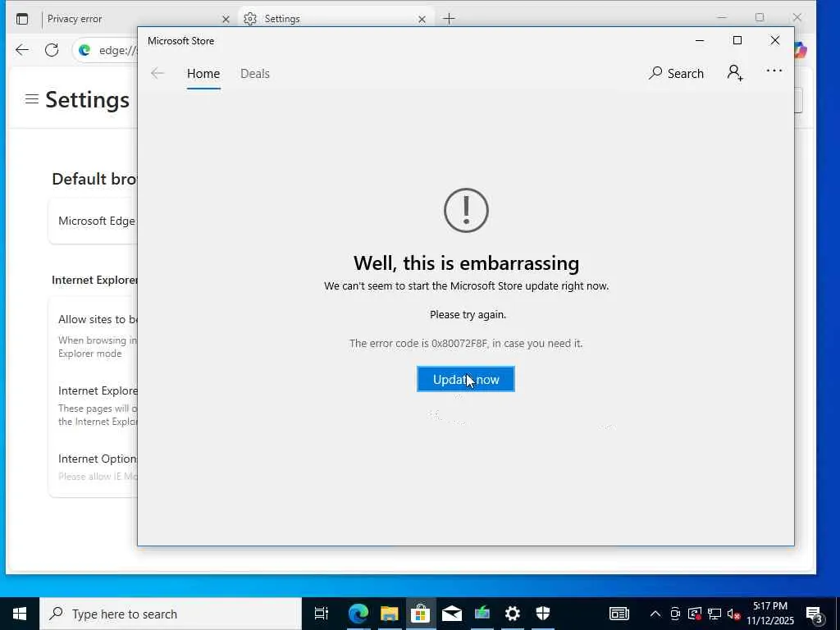This screenshot has width=840, height=630.
Task: Select the Privacy error tab in Edge
Action: pyautogui.click(x=134, y=19)
